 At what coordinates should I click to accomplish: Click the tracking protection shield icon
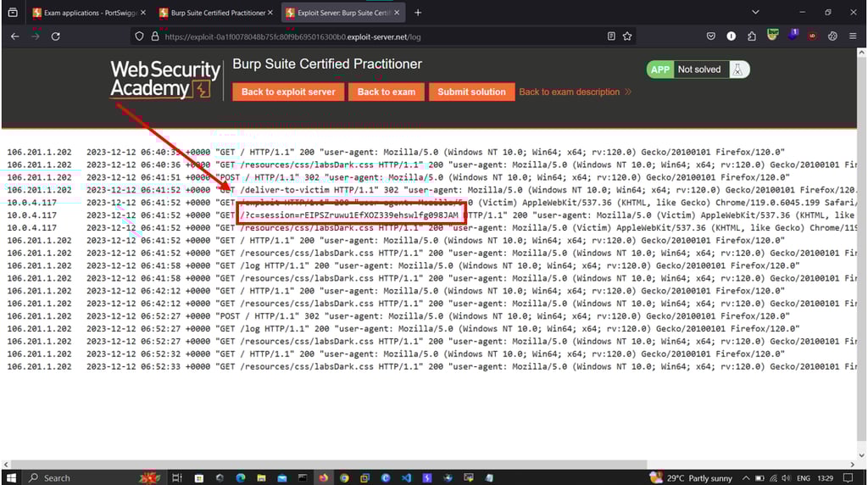point(139,36)
